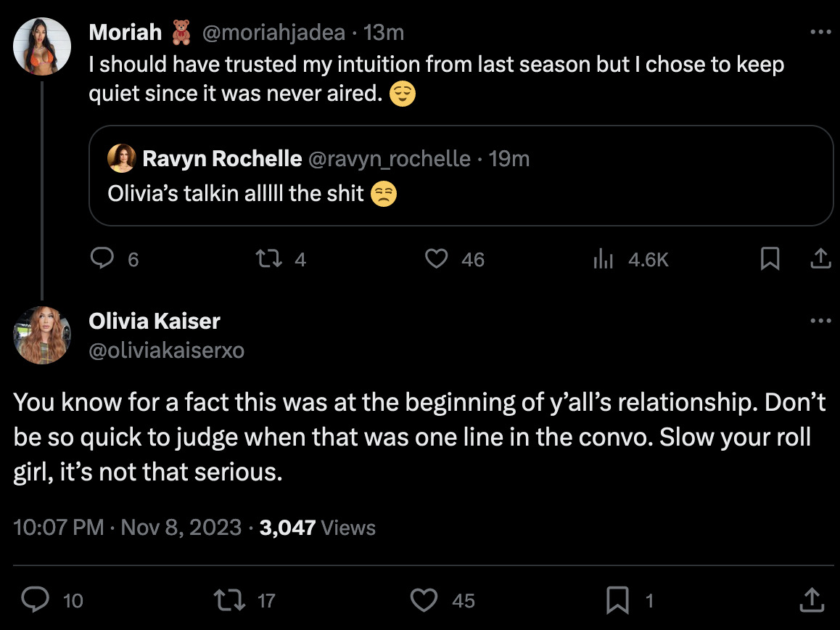Like Moriah's tweet with heart icon
This screenshot has height=630, width=840.
(436, 258)
